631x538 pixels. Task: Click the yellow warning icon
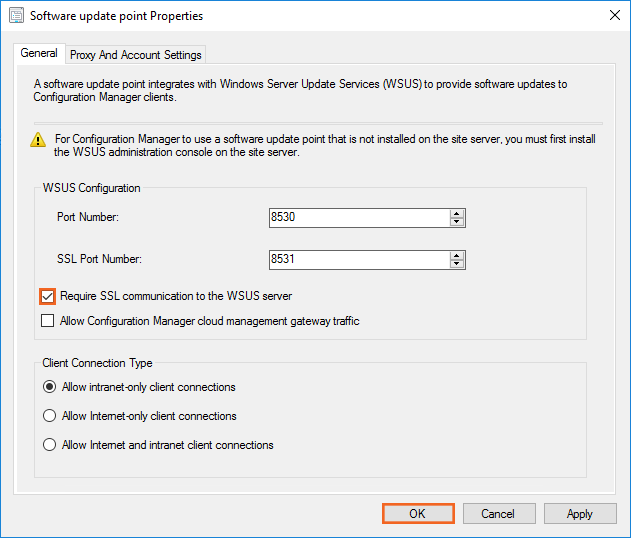pos(38,140)
